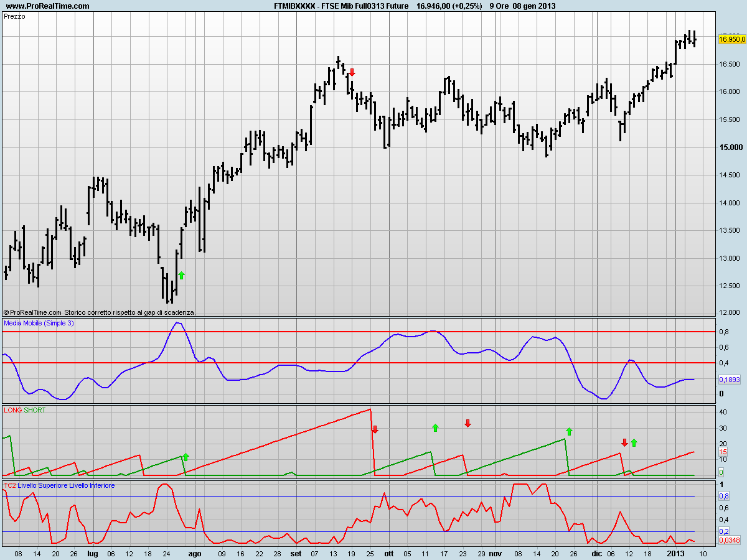Click the green buy arrow on the price chart
This screenshot has width=747, height=560.
tap(181, 275)
